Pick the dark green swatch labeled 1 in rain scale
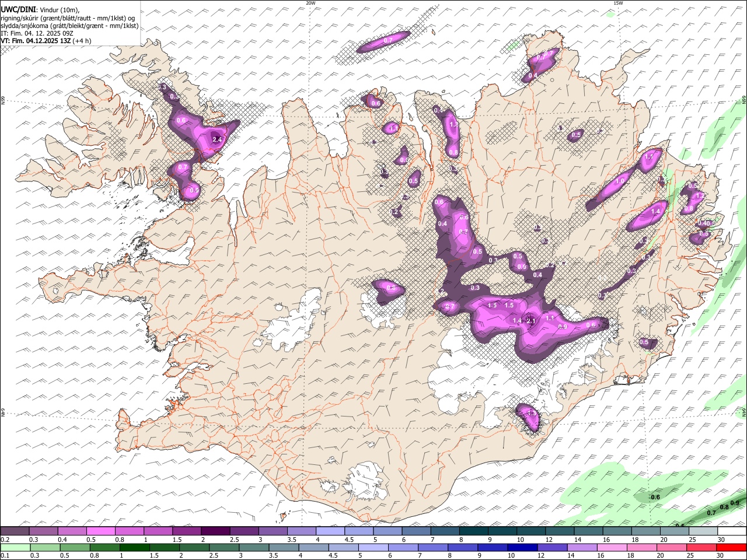 pyautogui.click(x=135, y=548)
